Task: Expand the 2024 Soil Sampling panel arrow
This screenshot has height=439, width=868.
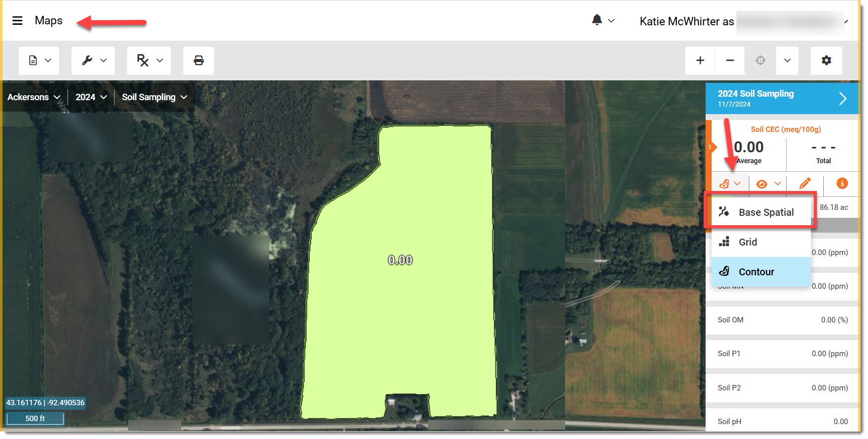Action: (x=843, y=99)
